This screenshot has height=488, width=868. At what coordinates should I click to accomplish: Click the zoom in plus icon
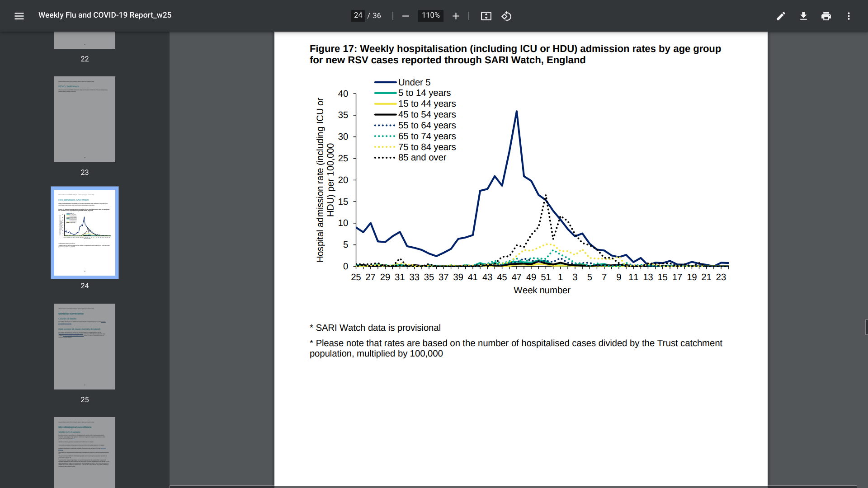tap(456, 16)
